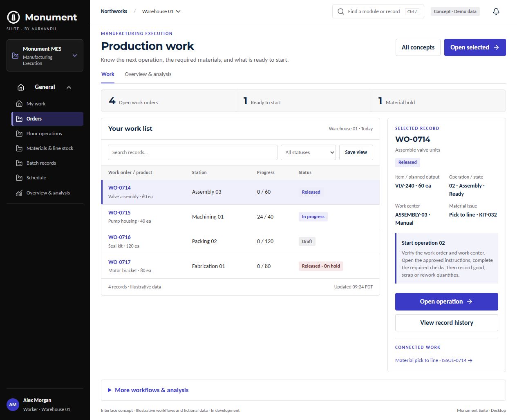Viewport: 517px width, 420px height.
Task: Click the General home icon
Action: [x=21, y=87]
